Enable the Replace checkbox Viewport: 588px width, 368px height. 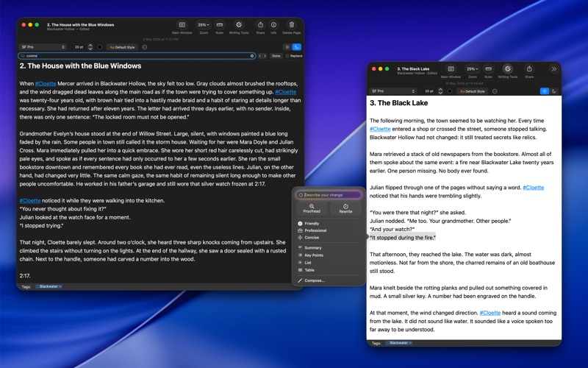pyautogui.click(x=287, y=56)
